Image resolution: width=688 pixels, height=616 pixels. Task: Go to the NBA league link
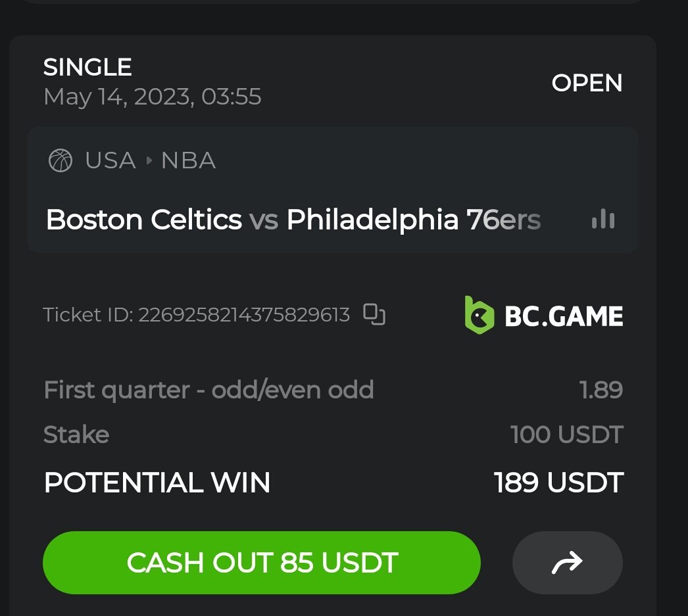(188, 160)
